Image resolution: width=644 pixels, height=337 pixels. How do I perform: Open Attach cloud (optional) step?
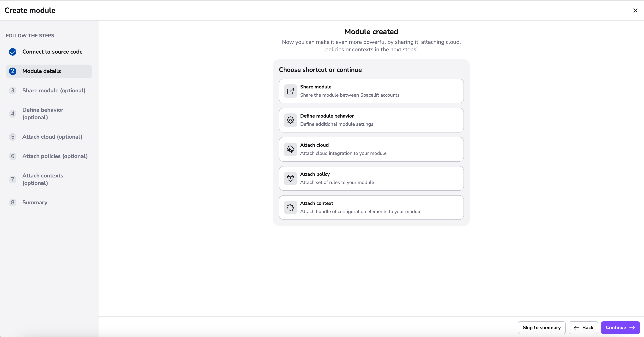click(x=52, y=137)
